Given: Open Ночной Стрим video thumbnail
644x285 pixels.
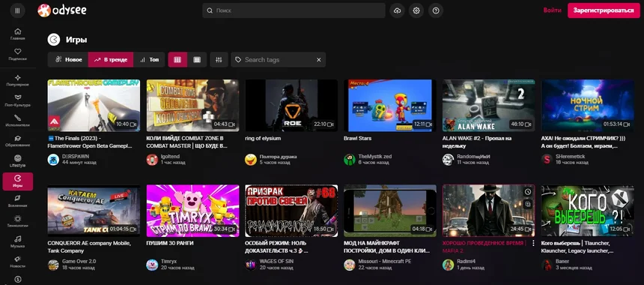Looking at the screenshot, I should 587,105.
